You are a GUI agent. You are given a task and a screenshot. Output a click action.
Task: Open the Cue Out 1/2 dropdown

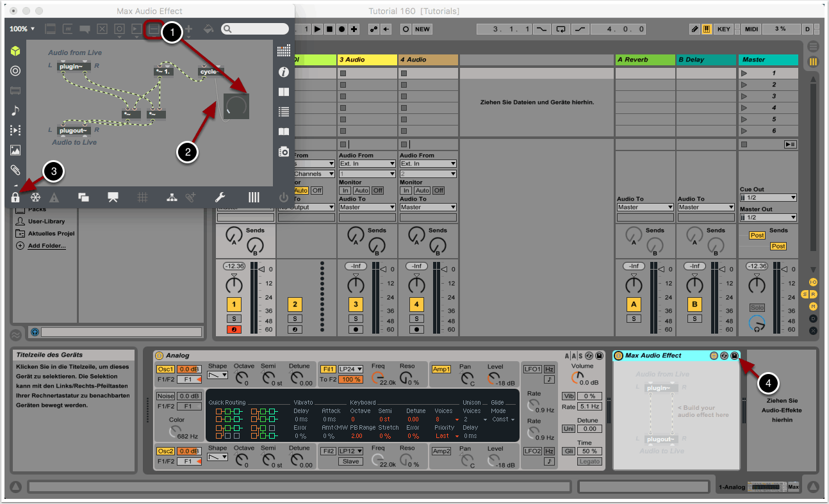click(768, 198)
